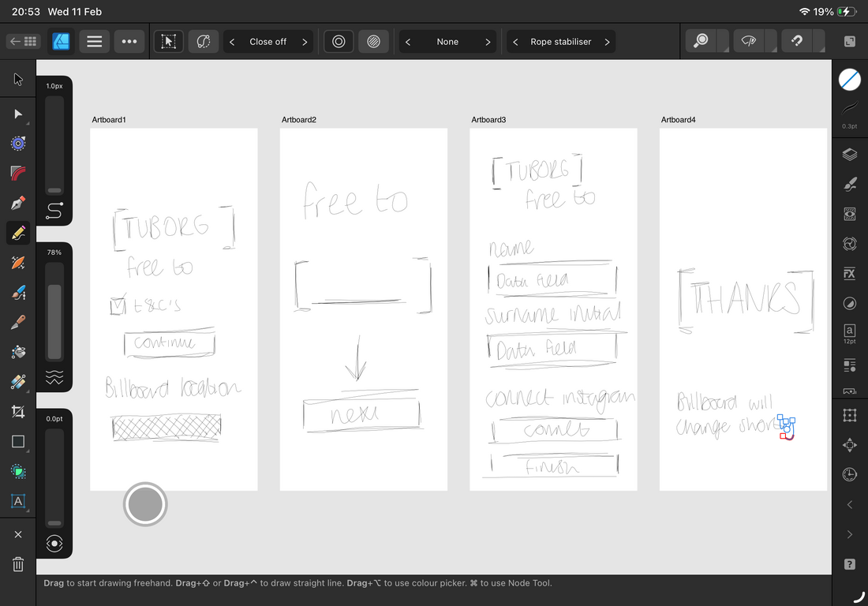
Task: Select the Pen tool
Action: 18,204
